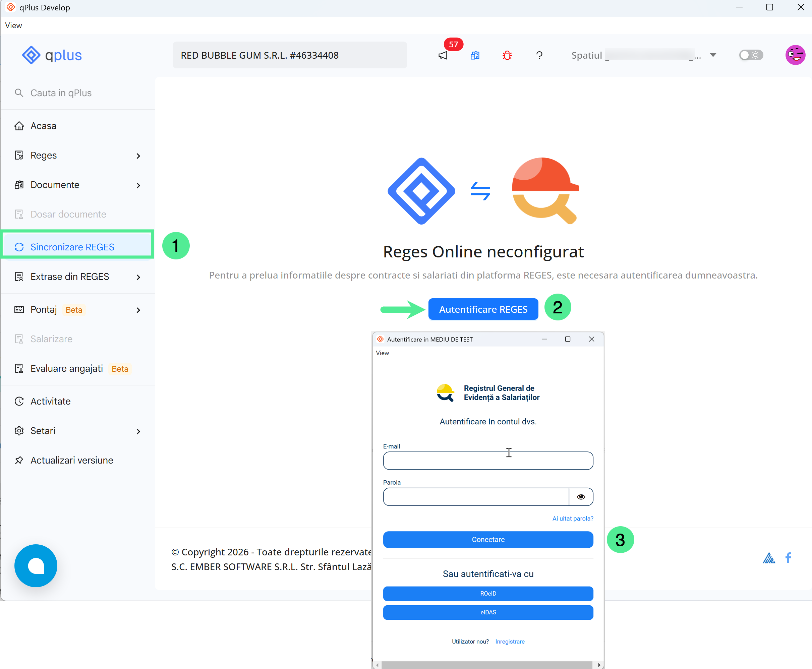This screenshot has width=812, height=669.
Task: Open the chat support bubble at bottom left
Action: click(x=36, y=565)
